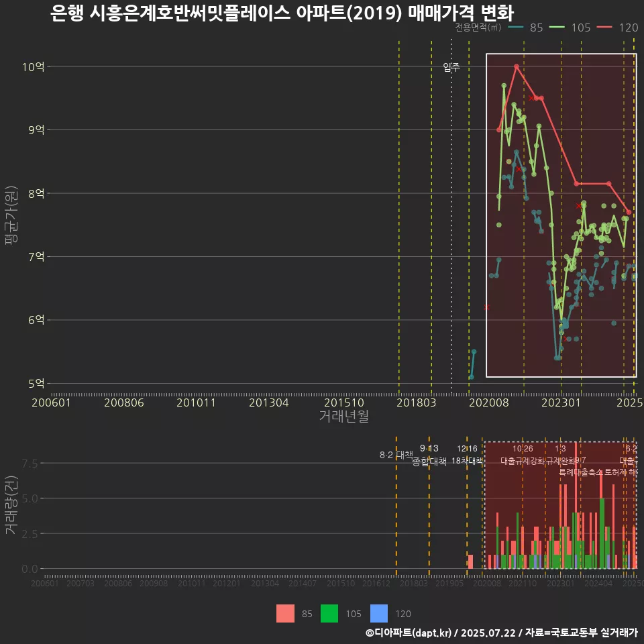Click the 9·13 종합대책 policy label
Viewport: 644px width, 644px height.
click(429, 455)
